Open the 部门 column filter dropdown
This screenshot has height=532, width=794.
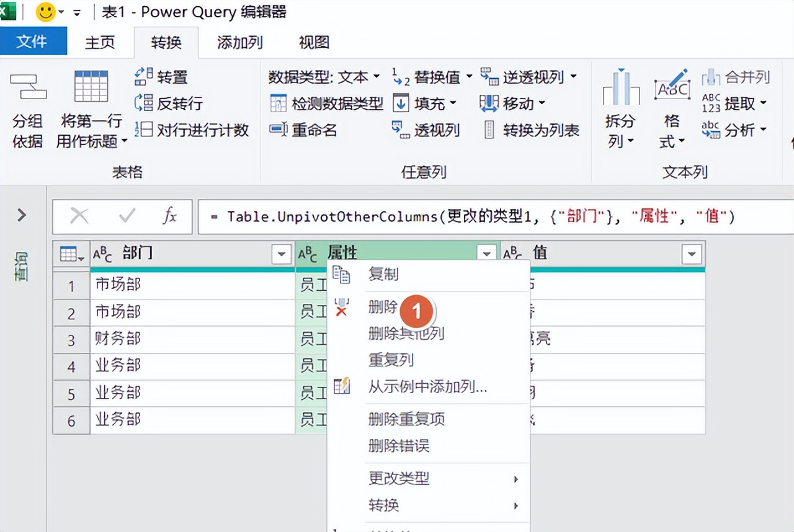click(282, 254)
